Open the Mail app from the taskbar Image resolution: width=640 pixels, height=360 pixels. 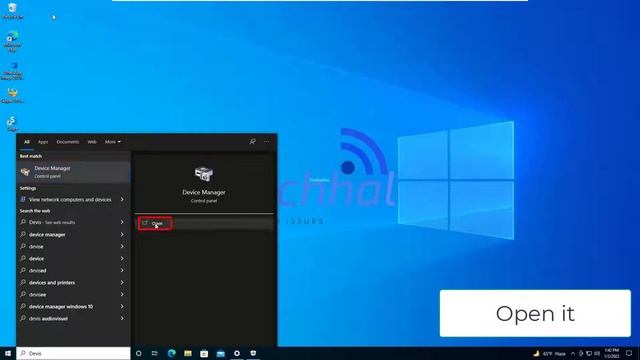coord(220,353)
